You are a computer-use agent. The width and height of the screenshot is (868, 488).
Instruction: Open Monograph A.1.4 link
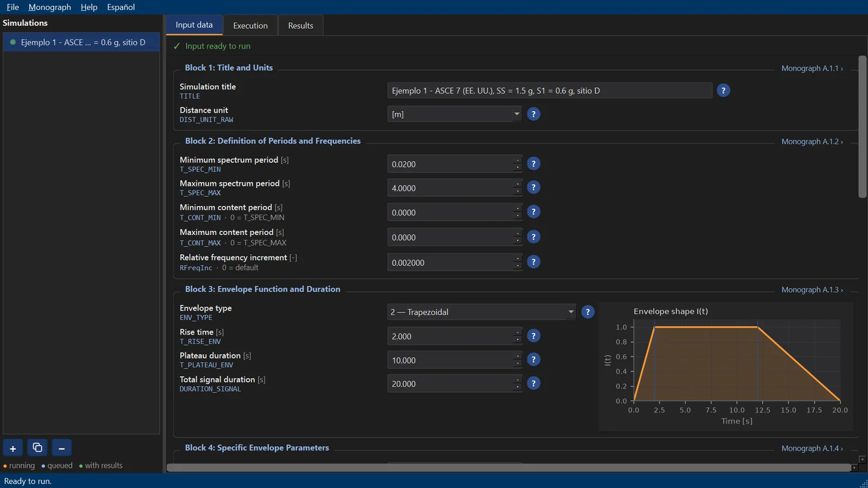click(812, 448)
